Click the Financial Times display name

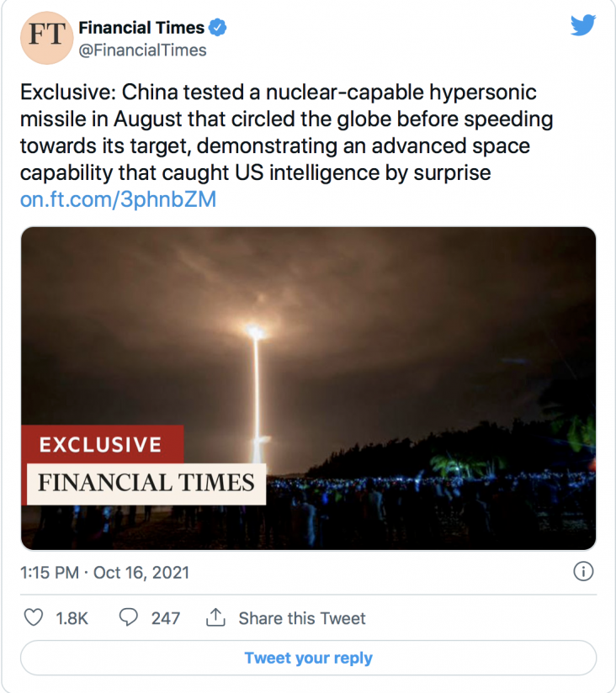click(141, 27)
